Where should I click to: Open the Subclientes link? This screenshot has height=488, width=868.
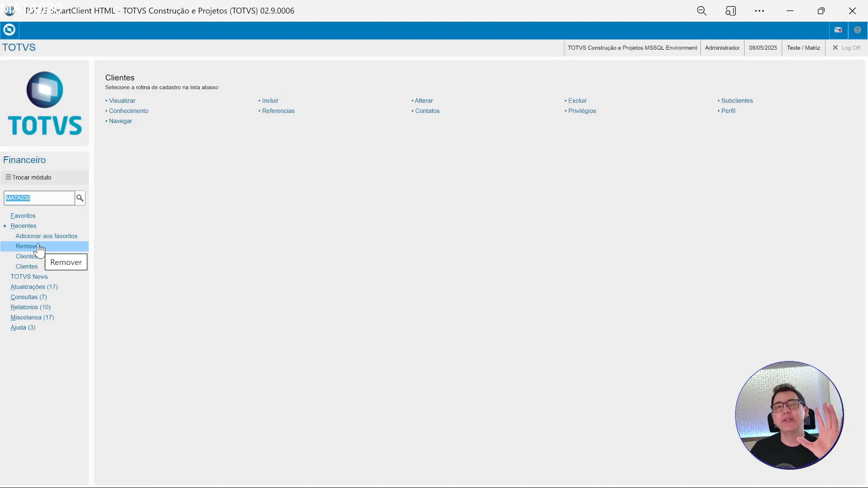point(736,101)
